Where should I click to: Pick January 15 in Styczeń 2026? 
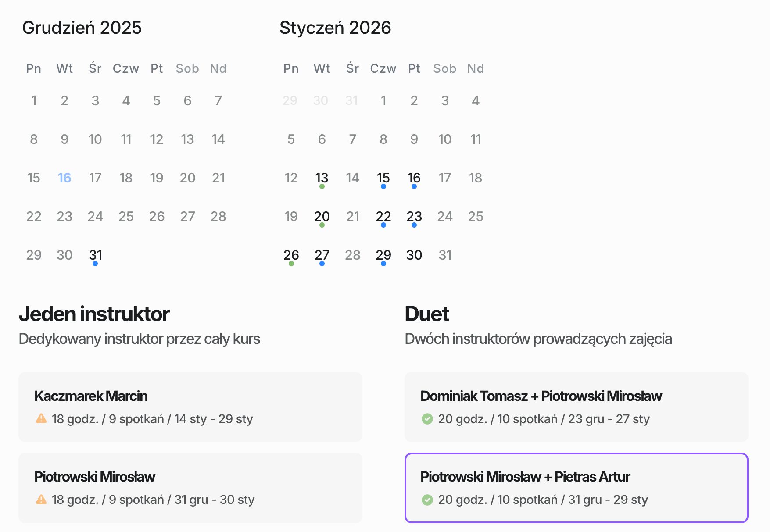click(x=383, y=178)
